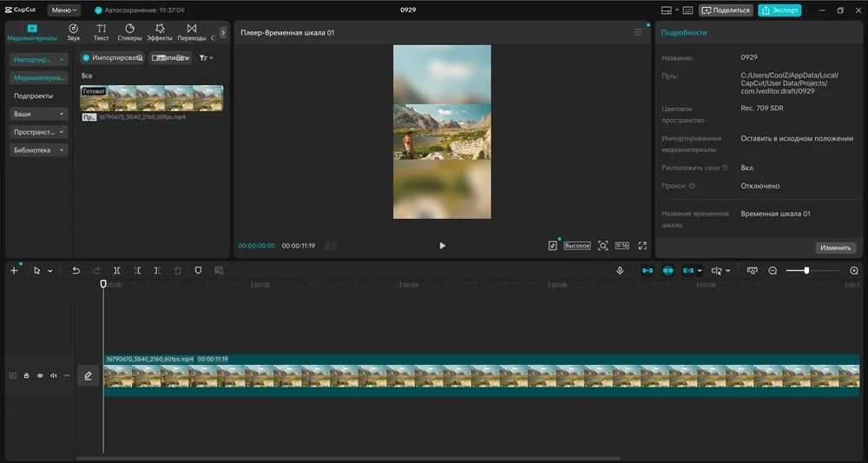Expand the Библиотека sidebar section
Image resolution: width=868 pixels, height=463 pixels.
pos(38,150)
